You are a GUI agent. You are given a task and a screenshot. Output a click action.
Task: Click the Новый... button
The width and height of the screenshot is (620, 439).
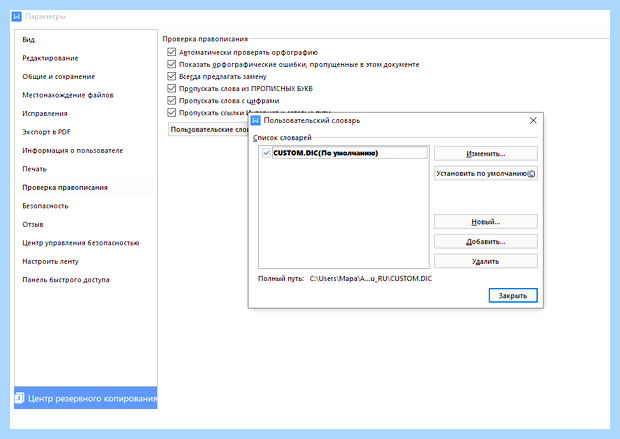click(486, 221)
